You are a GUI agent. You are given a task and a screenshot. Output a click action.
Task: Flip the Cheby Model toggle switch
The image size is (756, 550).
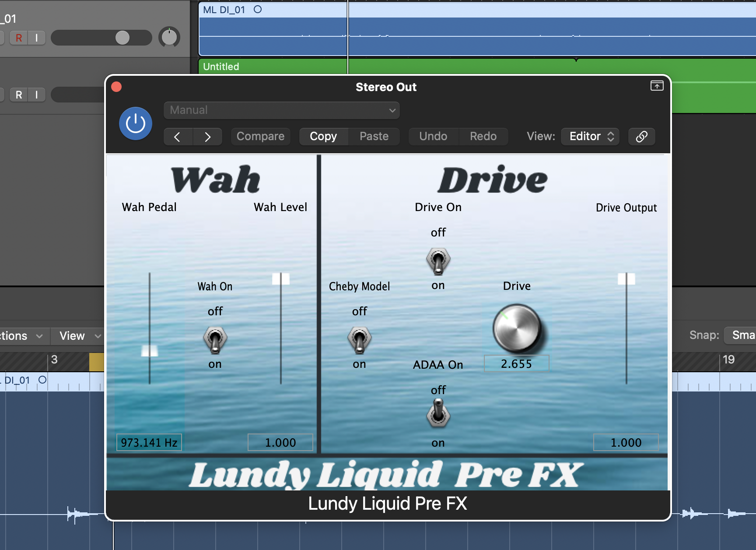coord(359,340)
